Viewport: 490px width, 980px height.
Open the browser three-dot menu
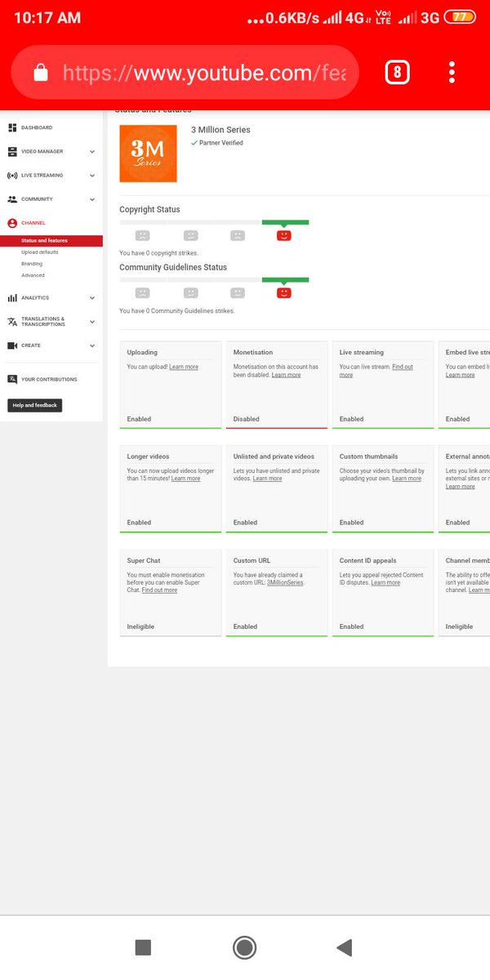click(x=452, y=73)
